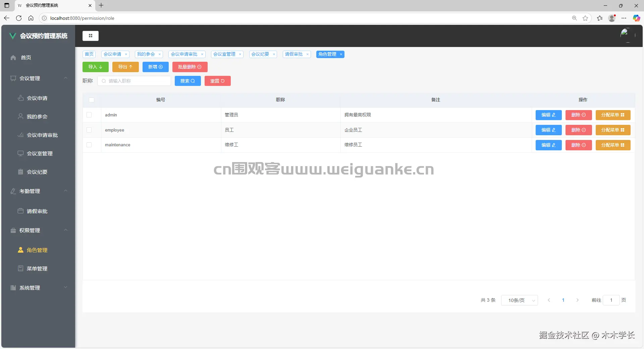Bookmark page with star icon
This screenshot has width=644, height=349.
pos(585,18)
